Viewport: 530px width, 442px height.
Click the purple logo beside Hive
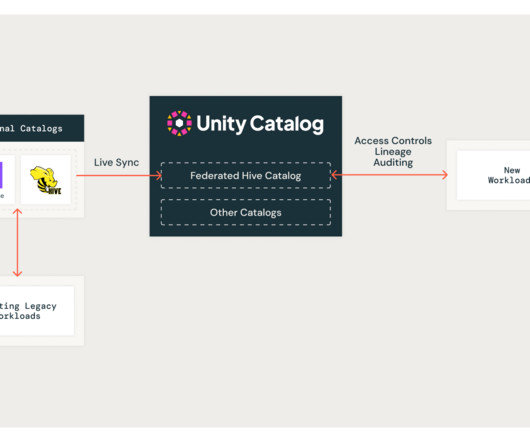pyautogui.click(x=1, y=175)
